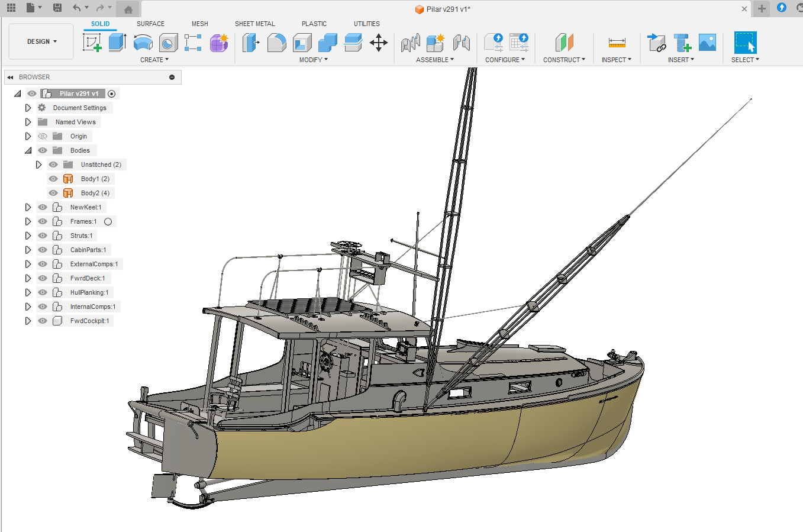The height and width of the screenshot is (532, 803).
Task: Select the SOLID tab
Action: tap(100, 24)
